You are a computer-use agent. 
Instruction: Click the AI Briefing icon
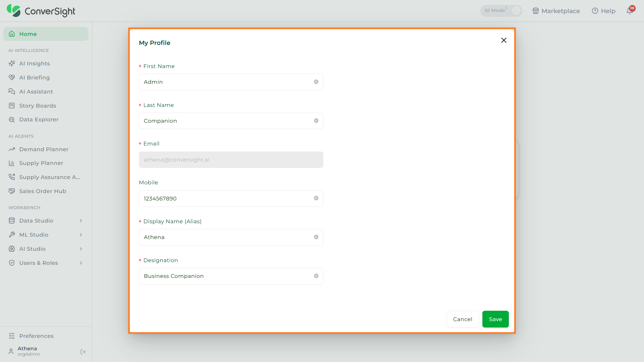[x=12, y=77]
